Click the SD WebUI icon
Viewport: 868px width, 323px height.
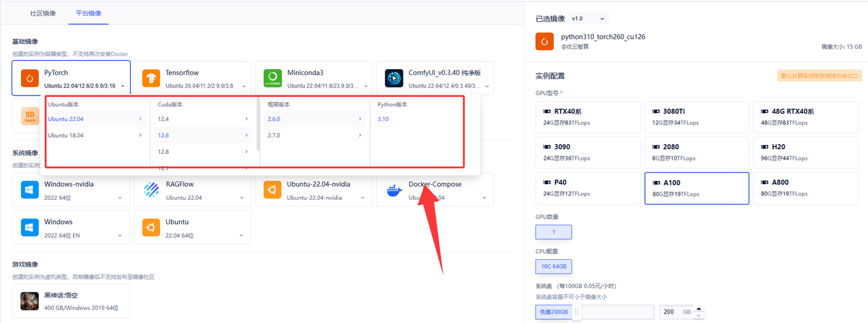(30, 116)
